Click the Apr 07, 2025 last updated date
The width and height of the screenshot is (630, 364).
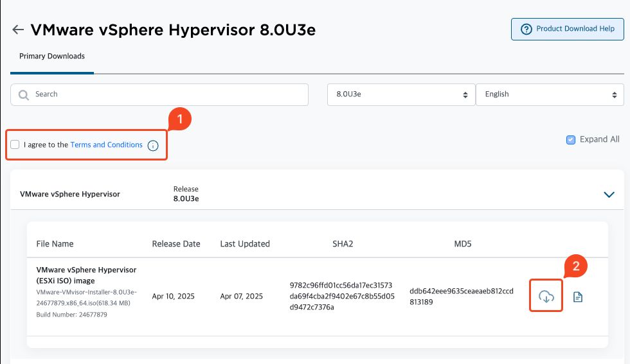click(x=242, y=296)
